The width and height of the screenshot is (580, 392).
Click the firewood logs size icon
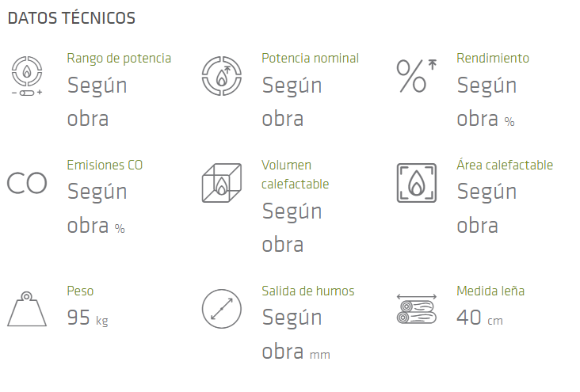point(416,309)
